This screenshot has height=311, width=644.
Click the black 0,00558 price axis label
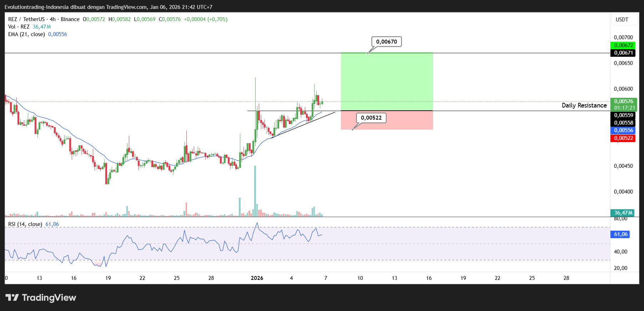[x=623, y=123]
